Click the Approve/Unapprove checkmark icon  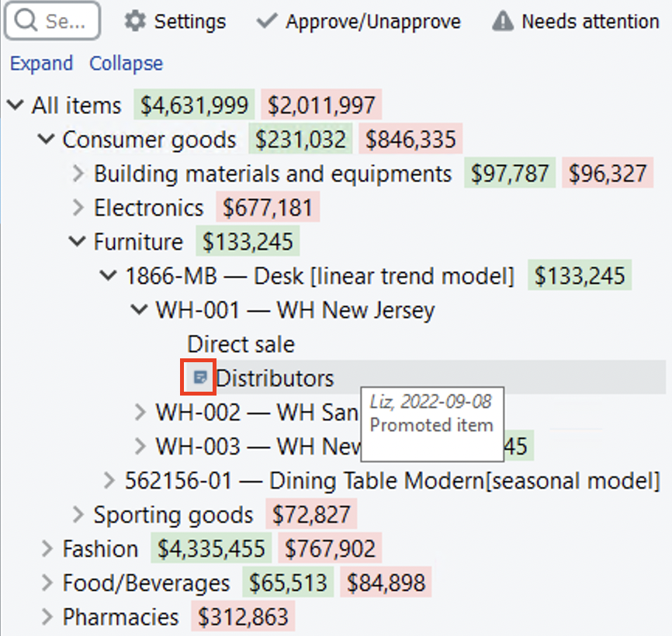point(267,21)
